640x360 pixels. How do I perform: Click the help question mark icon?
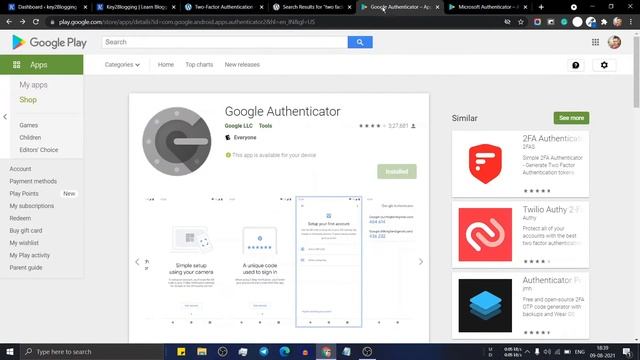point(576,65)
